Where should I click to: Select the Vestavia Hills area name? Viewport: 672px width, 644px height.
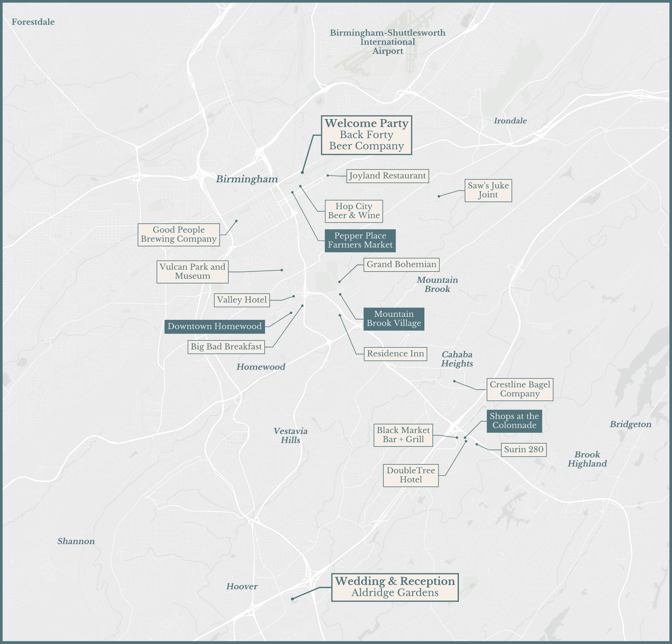point(290,436)
